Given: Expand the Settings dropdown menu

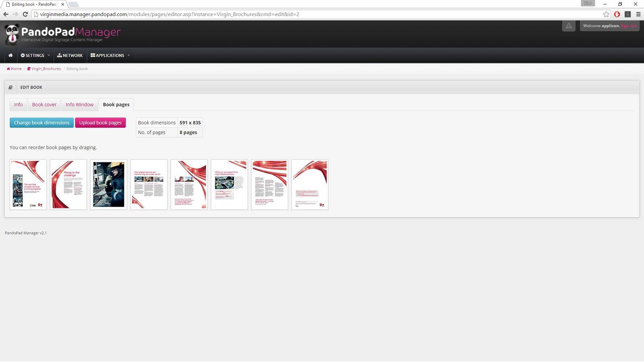Looking at the screenshot, I should tap(35, 56).
